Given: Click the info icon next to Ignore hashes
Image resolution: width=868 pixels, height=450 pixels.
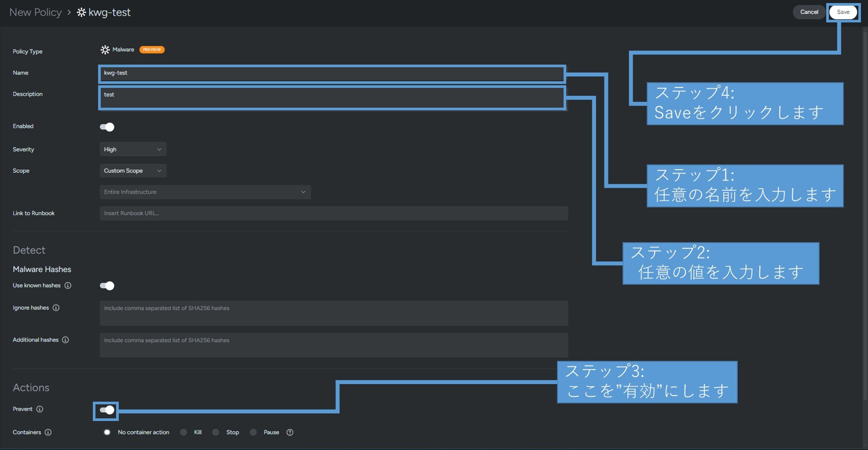Looking at the screenshot, I should pos(56,308).
